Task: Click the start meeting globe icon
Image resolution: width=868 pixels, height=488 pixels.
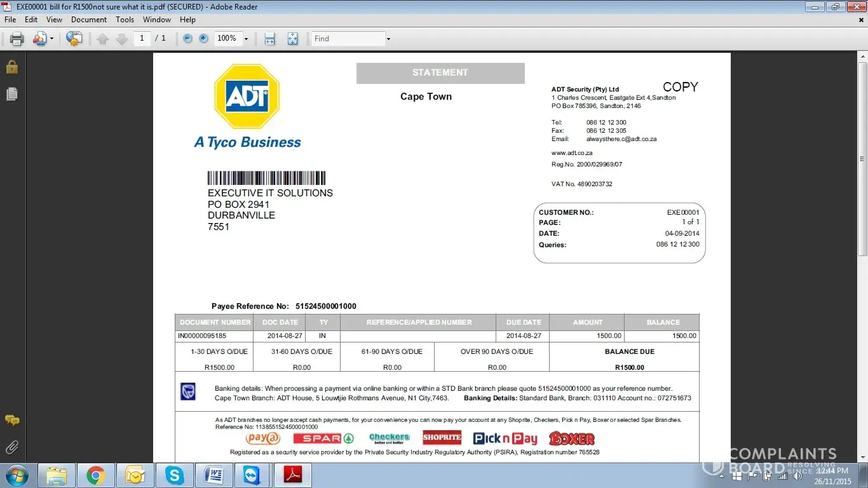Action: click(74, 39)
